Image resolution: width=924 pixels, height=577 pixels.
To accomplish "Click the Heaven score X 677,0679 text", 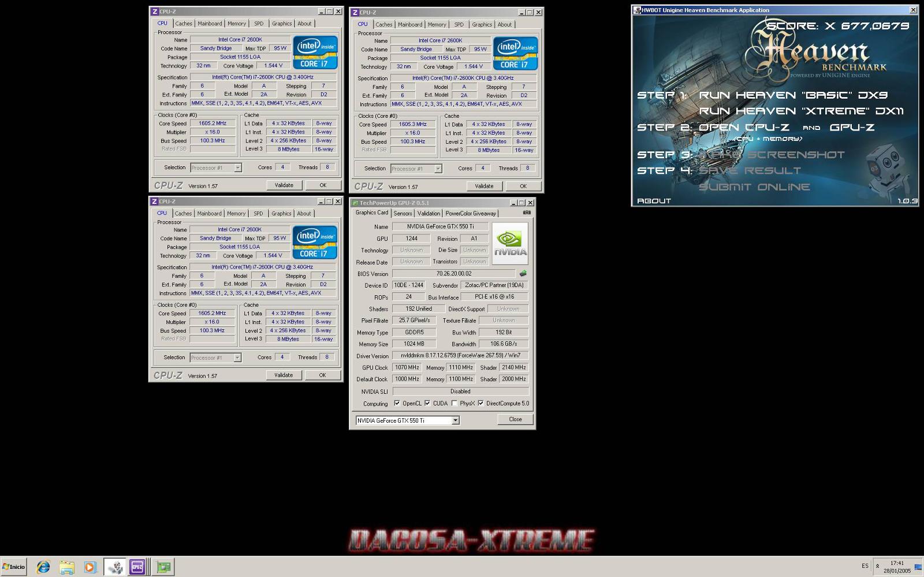I will (838, 26).
